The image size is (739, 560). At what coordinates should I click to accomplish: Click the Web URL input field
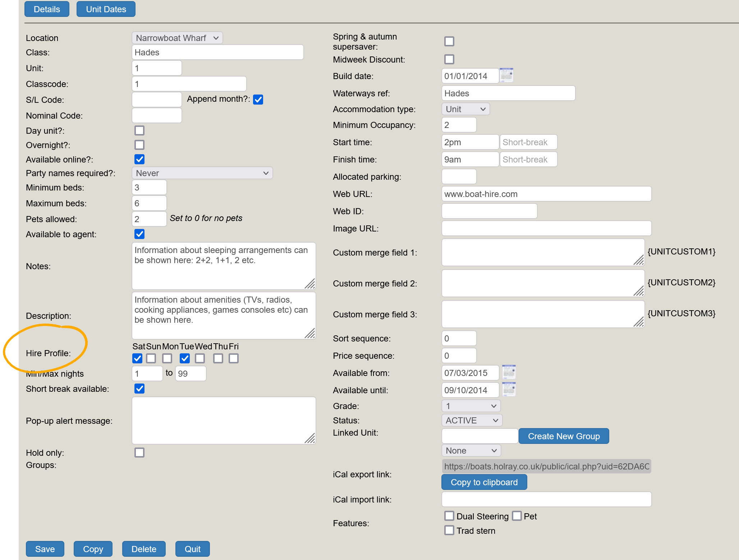click(x=546, y=194)
